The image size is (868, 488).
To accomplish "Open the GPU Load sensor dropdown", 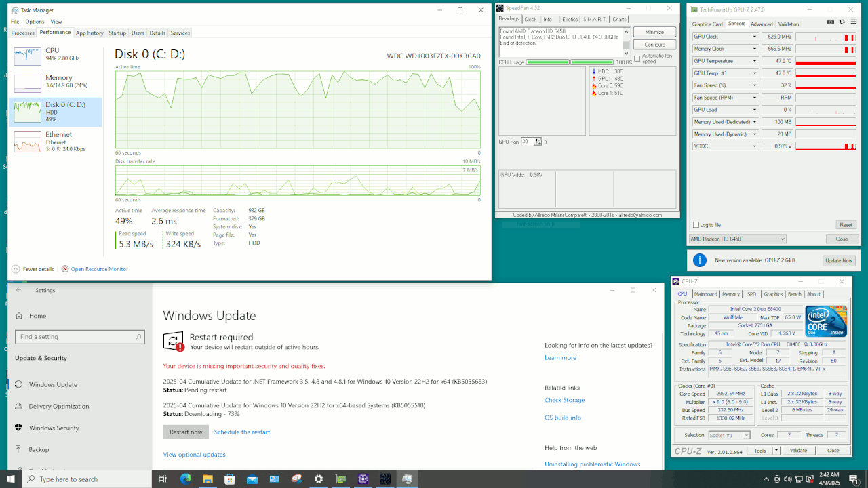I will point(755,110).
